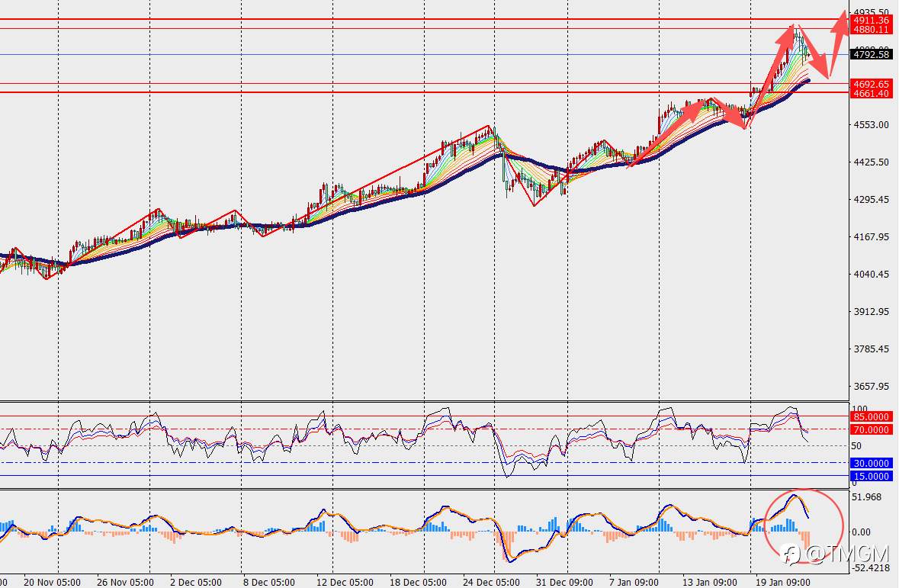The image size is (899, 588).
Task: Click the oscillator 50 midline label
Action: (x=856, y=445)
